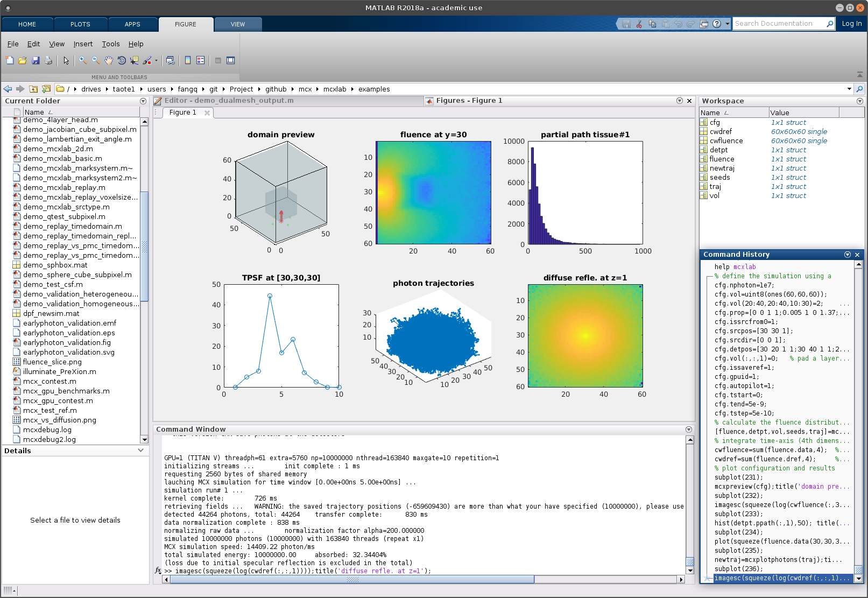Click 'cfg.nphoton=1e7;' in Command History

click(744, 285)
